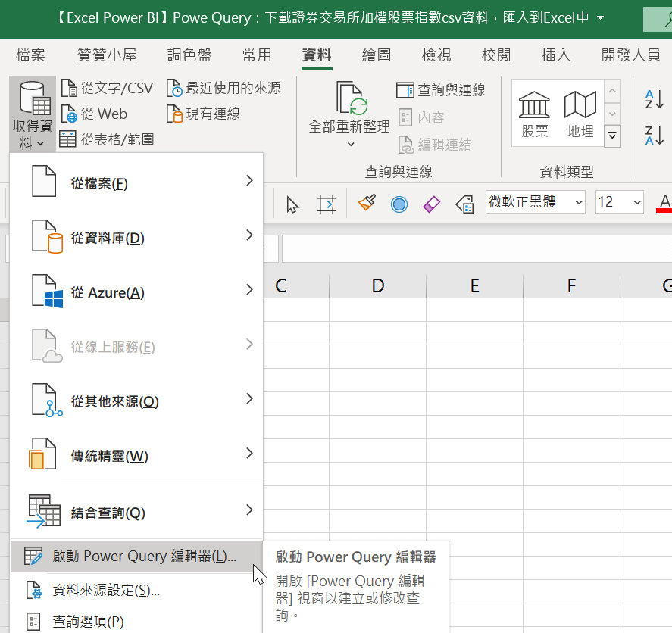Open From Other Sources (從其他來源) submenu
Image resolution: width=672 pixels, height=633 pixels.
point(136,400)
